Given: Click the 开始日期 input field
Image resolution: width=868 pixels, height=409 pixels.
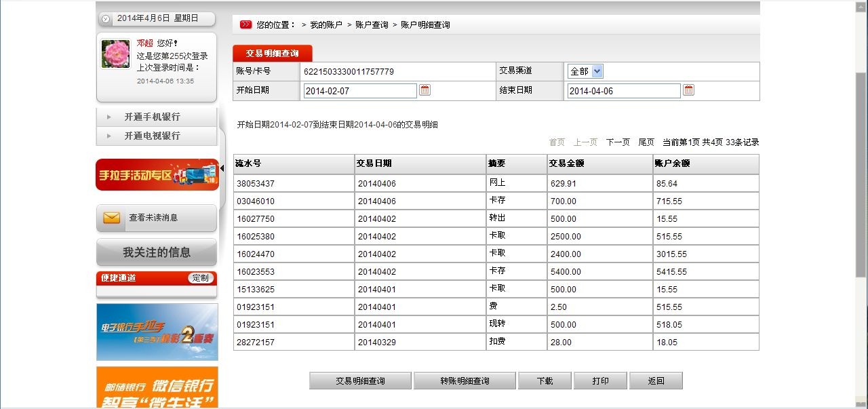Looking at the screenshot, I should click(x=360, y=91).
